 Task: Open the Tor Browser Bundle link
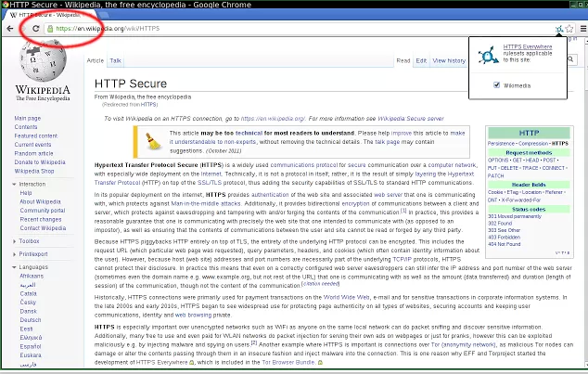(288, 362)
